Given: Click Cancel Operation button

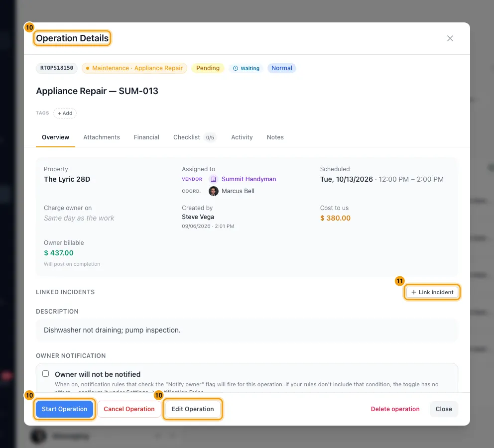Looking at the screenshot, I should coord(129,409).
